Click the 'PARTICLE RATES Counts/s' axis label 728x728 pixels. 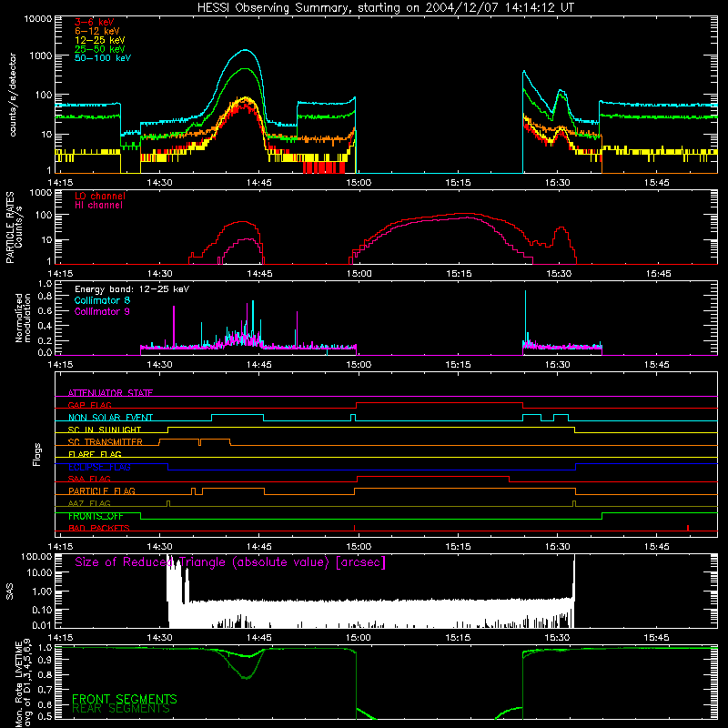pyautogui.click(x=14, y=227)
